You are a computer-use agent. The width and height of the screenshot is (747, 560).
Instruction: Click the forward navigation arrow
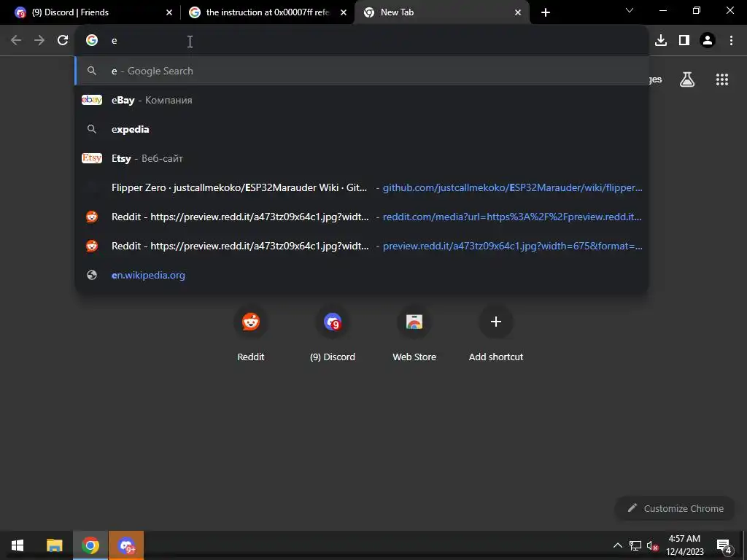point(39,41)
